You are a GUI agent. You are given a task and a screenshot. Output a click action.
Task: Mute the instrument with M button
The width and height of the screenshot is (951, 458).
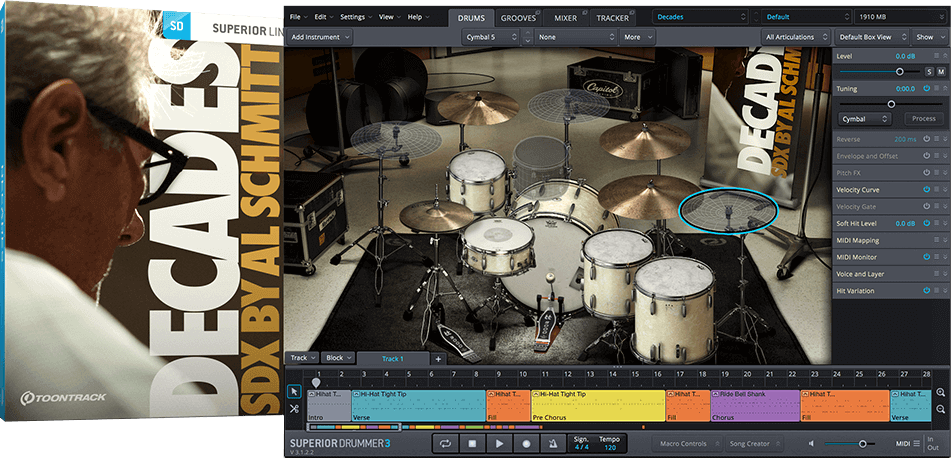pos(941,72)
